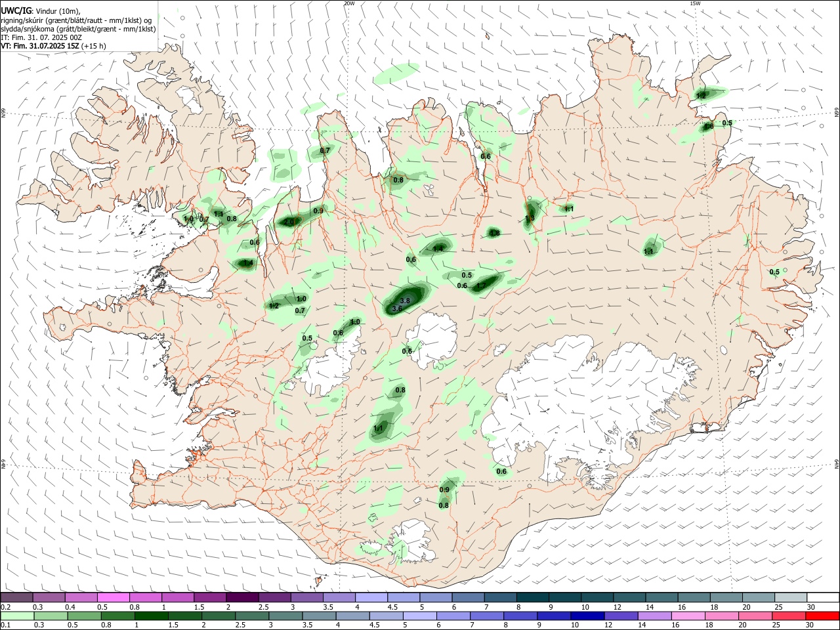This screenshot has width=840, height=630.
Task: Click the '2.0' precipitation value on the map
Action: [289, 222]
